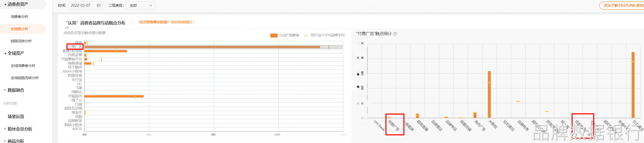The width and height of the screenshot is (644, 143).
Task: Click the 淘内广告 axis label
Action: tap(480, 126)
